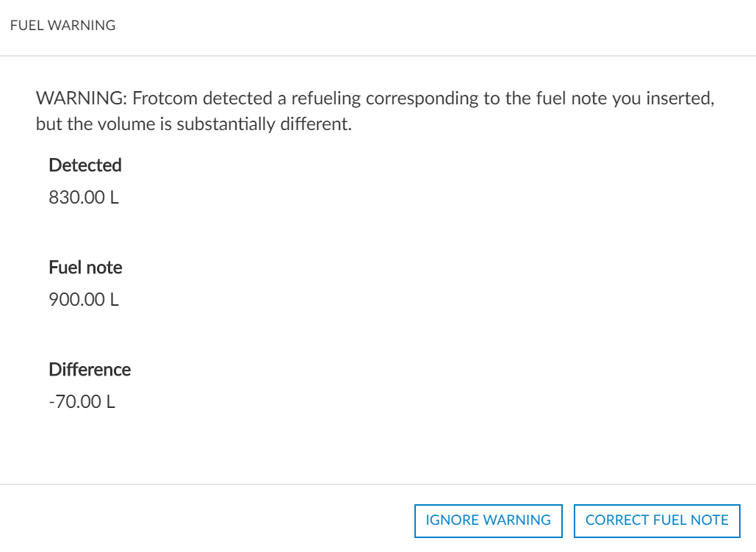This screenshot has width=756, height=552.
Task: Click the FUEL WARNING dialog title
Action: pos(63,26)
